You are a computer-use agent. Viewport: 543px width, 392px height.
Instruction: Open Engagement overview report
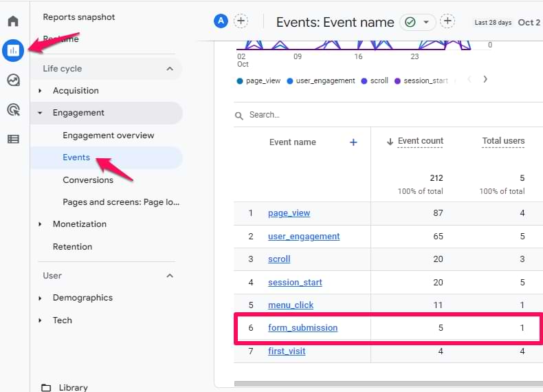(x=109, y=135)
